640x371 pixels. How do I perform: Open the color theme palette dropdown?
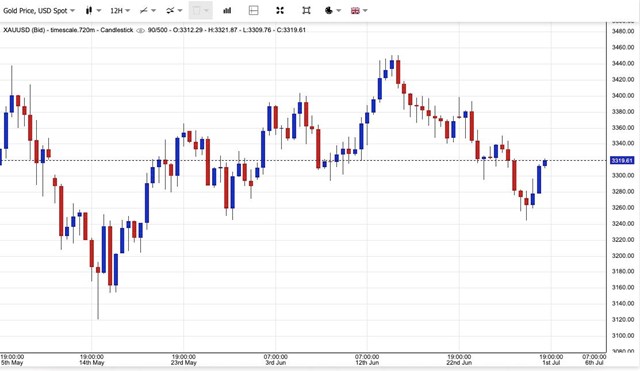pyautogui.click(x=333, y=11)
